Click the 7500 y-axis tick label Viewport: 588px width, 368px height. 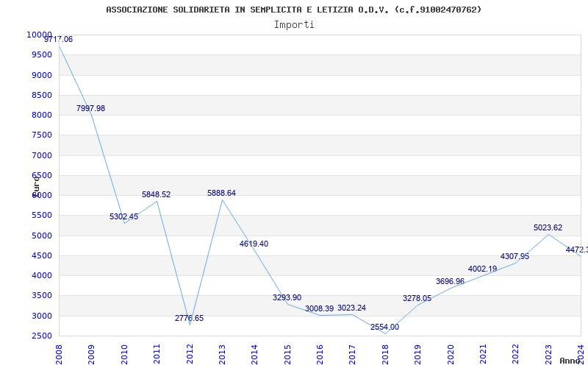point(42,135)
